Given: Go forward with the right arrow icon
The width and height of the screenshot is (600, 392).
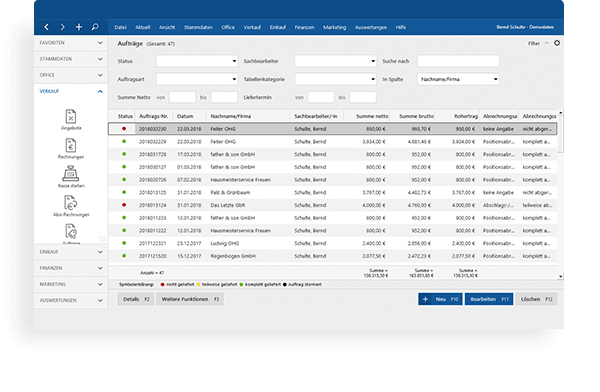Looking at the screenshot, I should coord(62,27).
